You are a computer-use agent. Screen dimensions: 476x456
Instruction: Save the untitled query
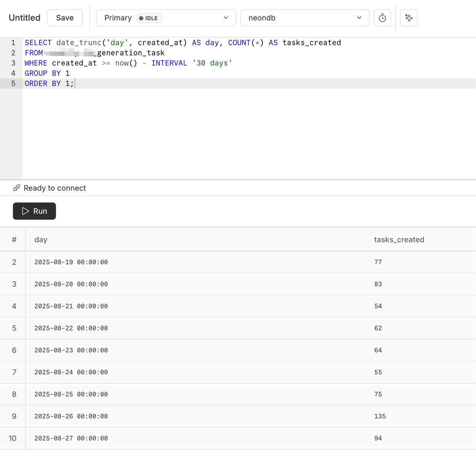[65, 18]
